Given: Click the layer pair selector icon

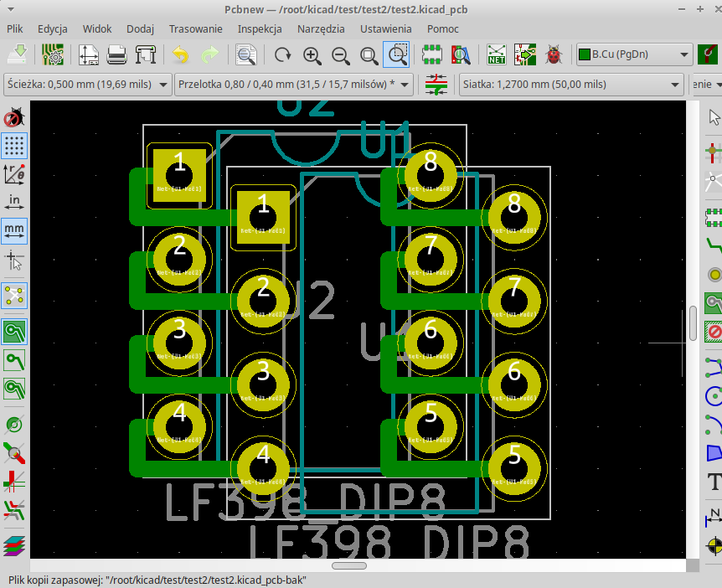Looking at the screenshot, I should (x=709, y=54).
